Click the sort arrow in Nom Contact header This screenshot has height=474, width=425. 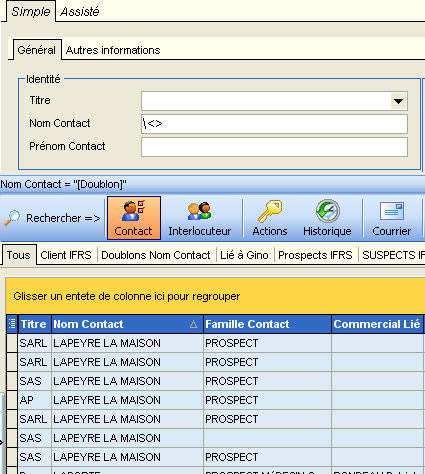[193, 324]
